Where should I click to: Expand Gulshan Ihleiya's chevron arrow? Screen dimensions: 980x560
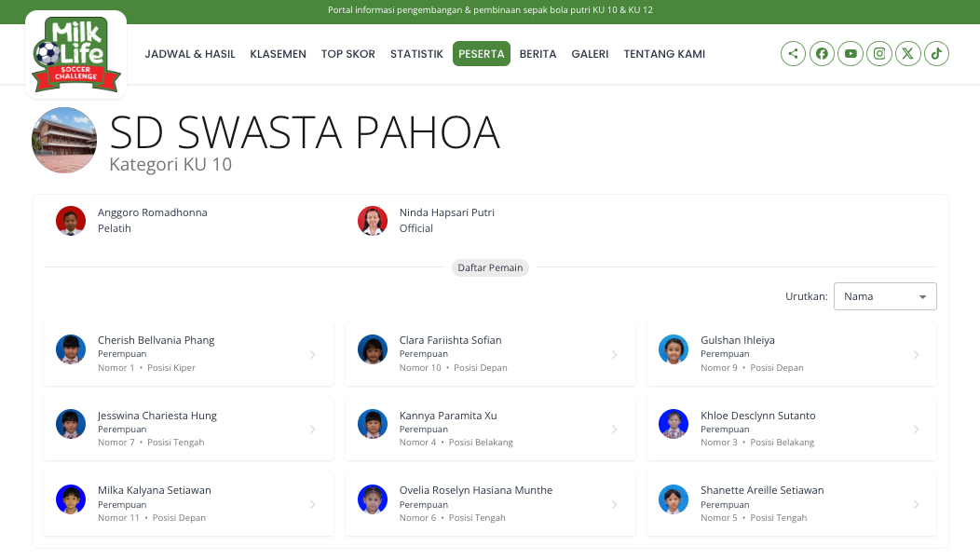coord(916,354)
